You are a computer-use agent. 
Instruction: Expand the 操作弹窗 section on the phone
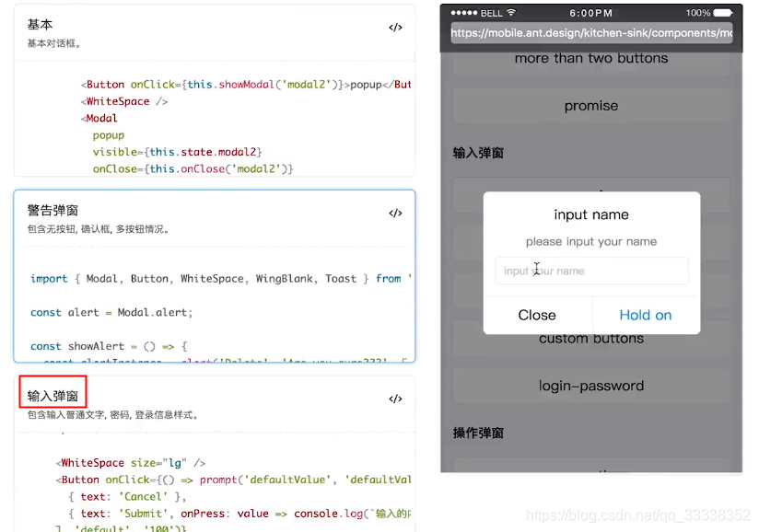click(477, 433)
